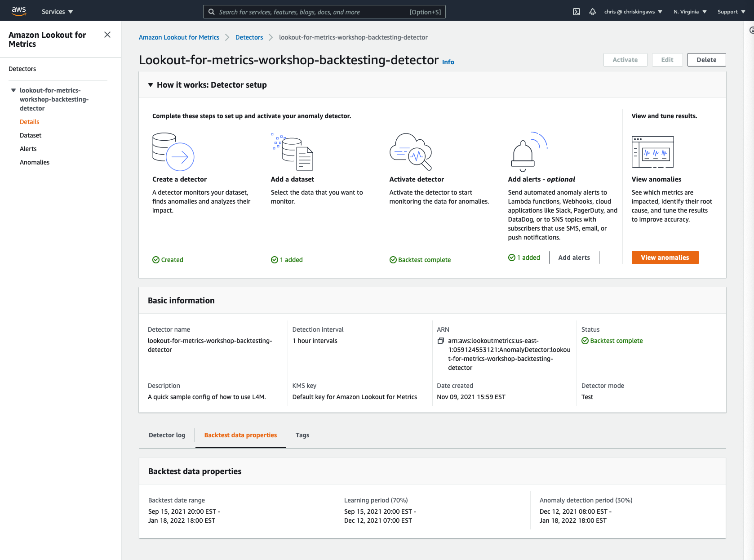Click Basic information Backtest complete status
This screenshot has height=560, width=754.
(x=612, y=341)
